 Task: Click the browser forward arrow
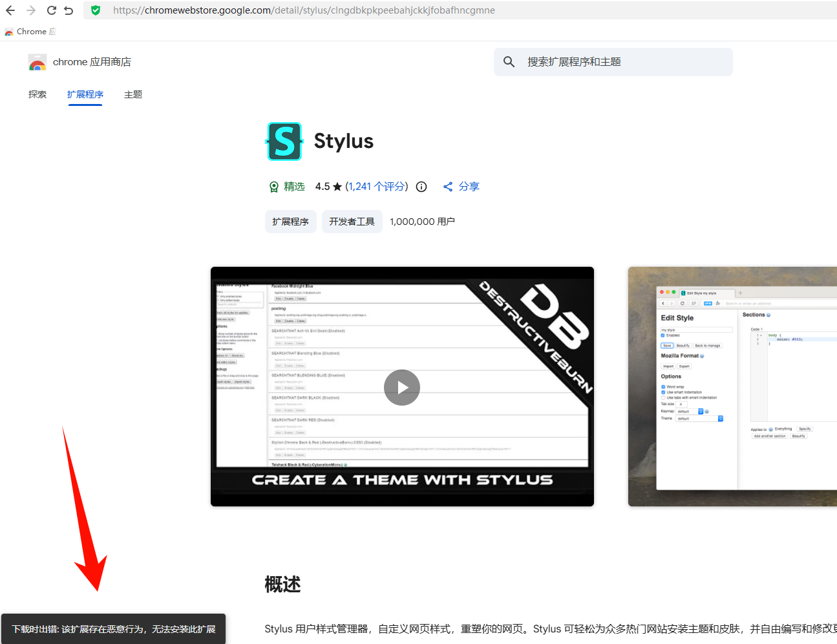31,10
